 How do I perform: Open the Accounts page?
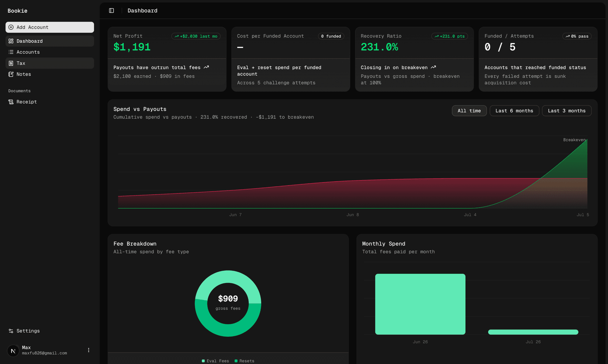click(50, 52)
